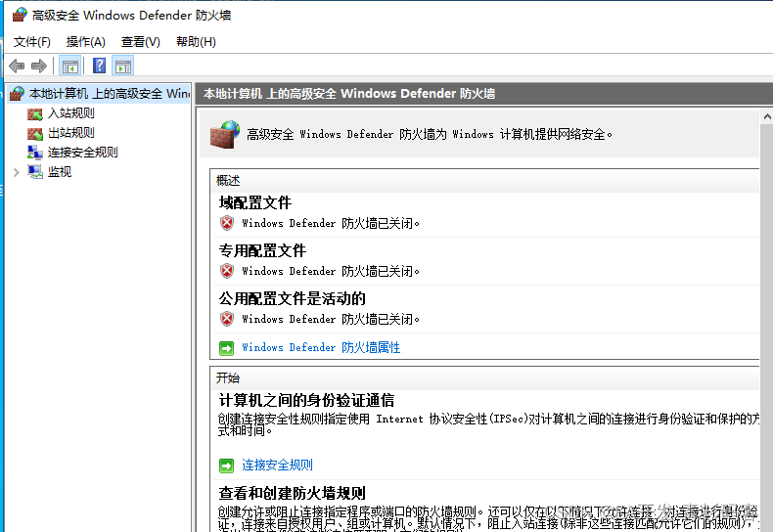
Task: Click the 公用配置文件是活动的 heading
Action: click(x=292, y=298)
